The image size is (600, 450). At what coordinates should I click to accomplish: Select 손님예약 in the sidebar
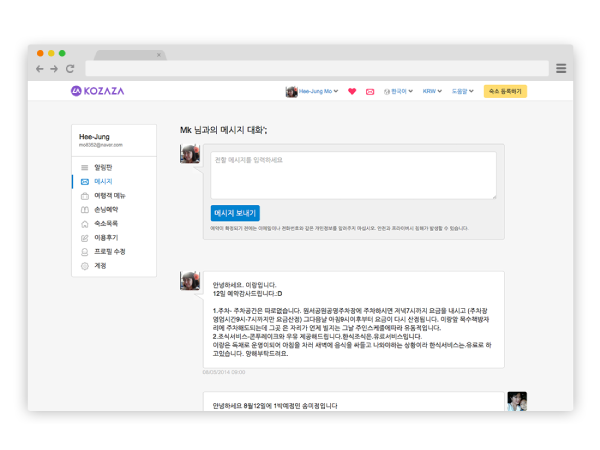(106, 210)
